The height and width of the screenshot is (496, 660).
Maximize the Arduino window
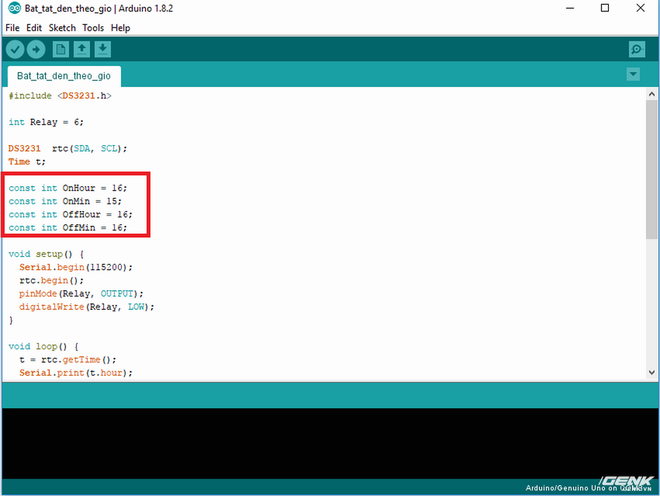pyautogui.click(x=605, y=8)
